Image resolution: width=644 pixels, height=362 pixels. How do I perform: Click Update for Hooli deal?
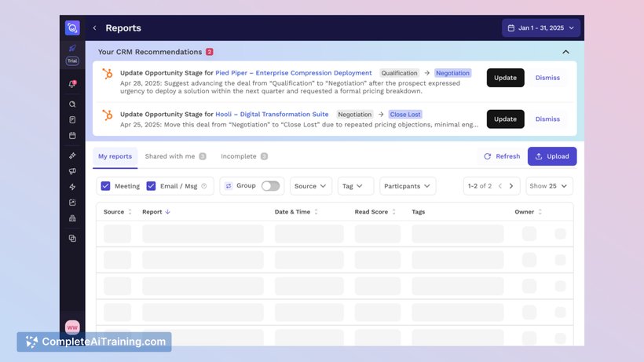click(x=505, y=119)
